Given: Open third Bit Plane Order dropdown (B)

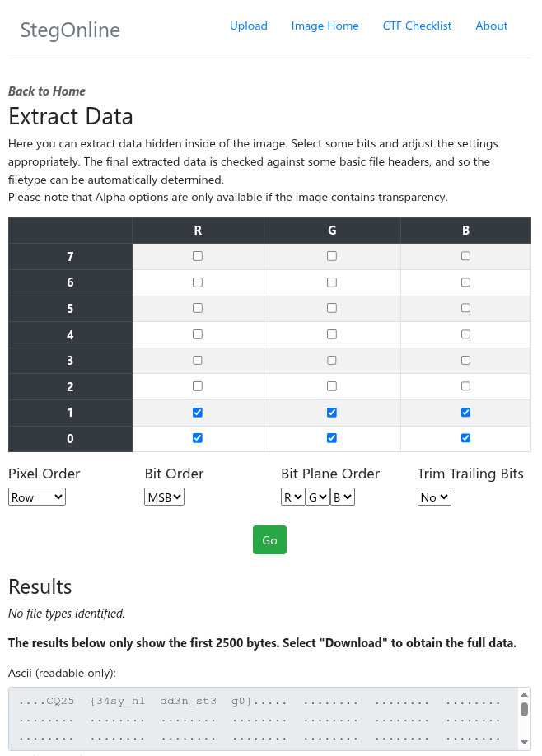Looking at the screenshot, I should 343,497.
